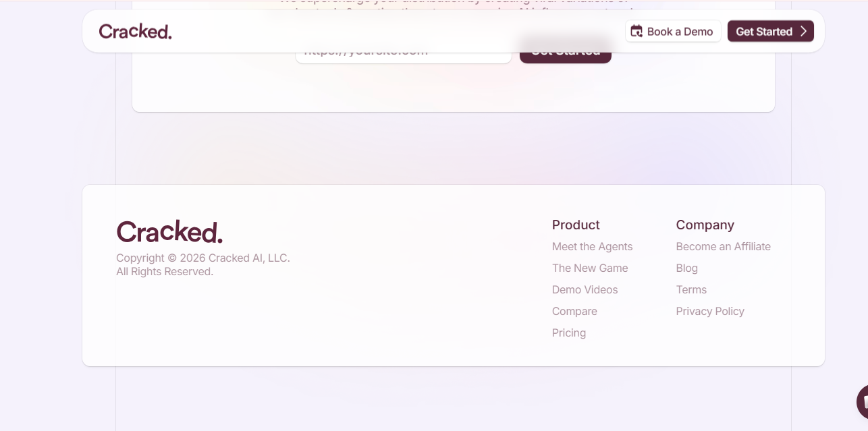
Task: Open the Blog link under Company
Action: pos(687,268)
